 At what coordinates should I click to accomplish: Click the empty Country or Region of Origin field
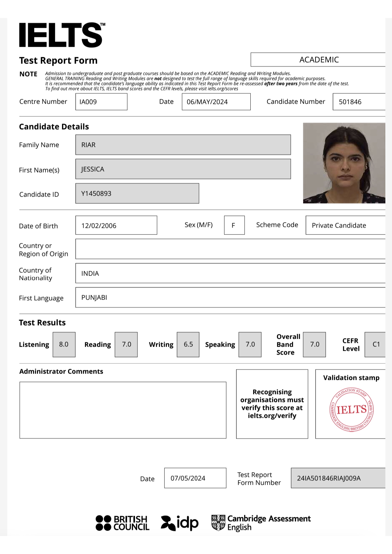tap(230, 249)
